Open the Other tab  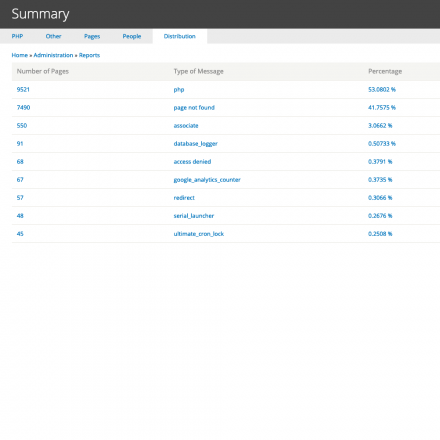pyautogui.click(x=53, y=36)
